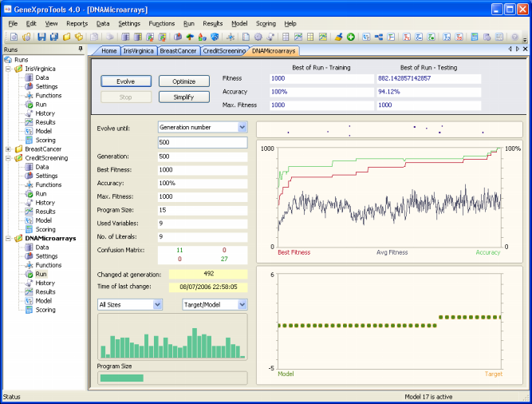Open the Evolve until dropdown
This screenshot has width=532, height=404.
(242, 127)
